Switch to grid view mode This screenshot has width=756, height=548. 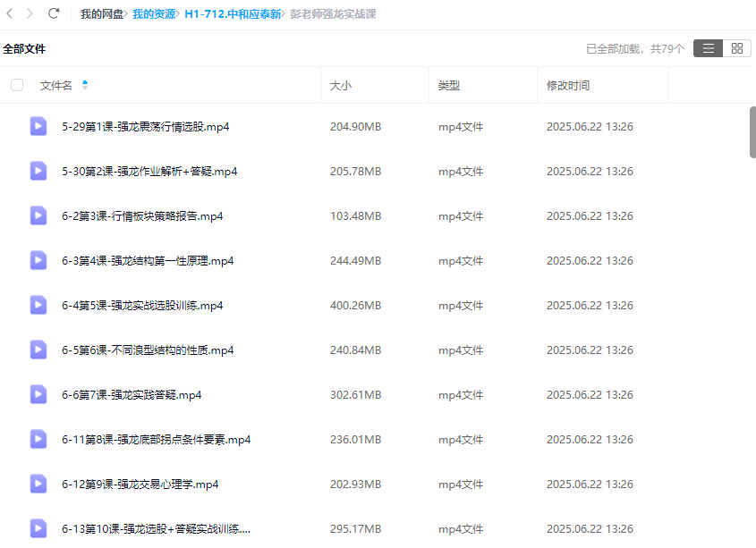coord(736,48)
